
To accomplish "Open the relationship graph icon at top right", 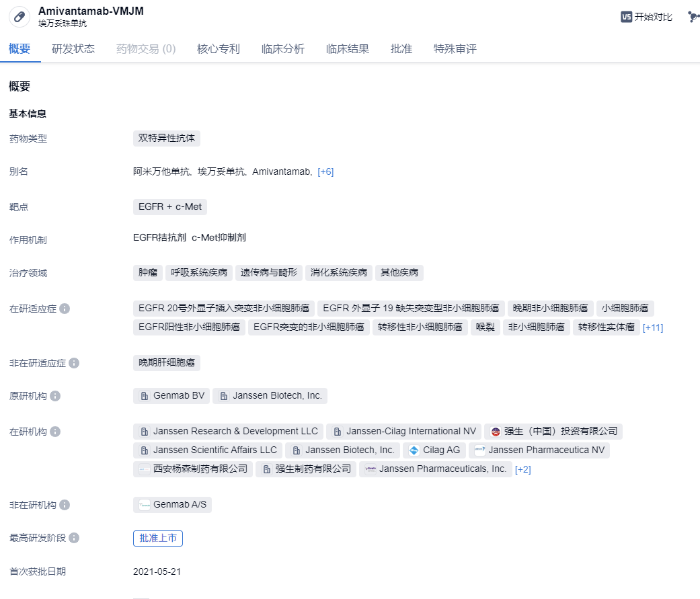I will coord(693,17).
